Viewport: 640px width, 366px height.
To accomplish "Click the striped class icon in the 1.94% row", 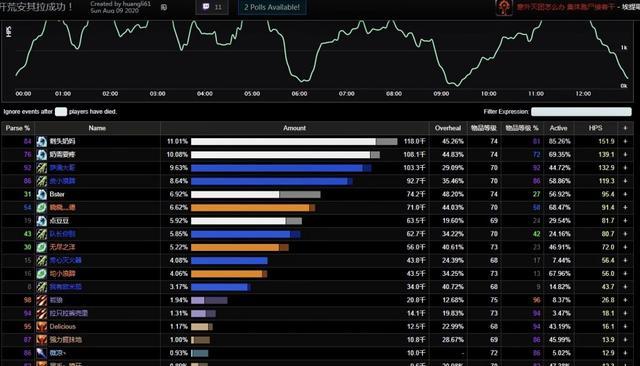I will click(x=42, y=300).
